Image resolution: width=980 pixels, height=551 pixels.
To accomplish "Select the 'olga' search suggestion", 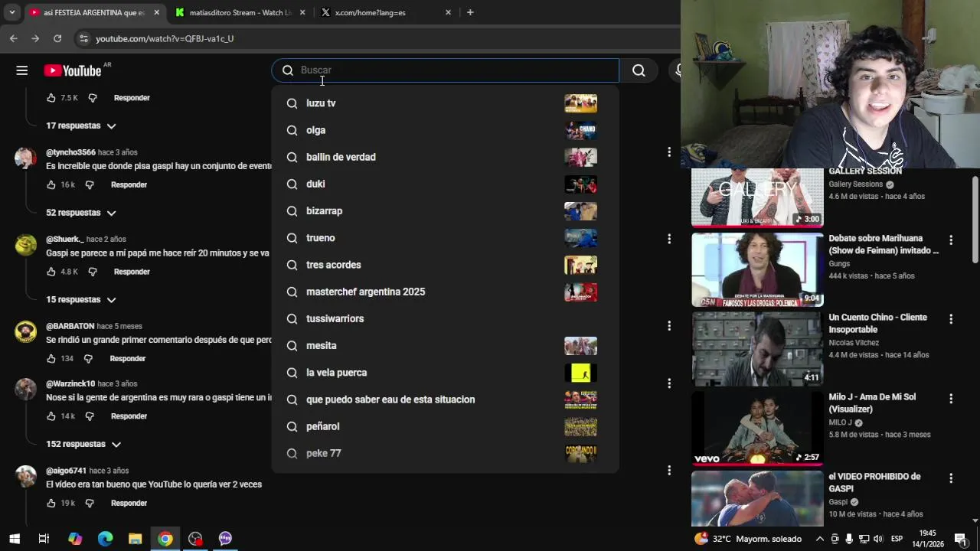I will point(445,130).
